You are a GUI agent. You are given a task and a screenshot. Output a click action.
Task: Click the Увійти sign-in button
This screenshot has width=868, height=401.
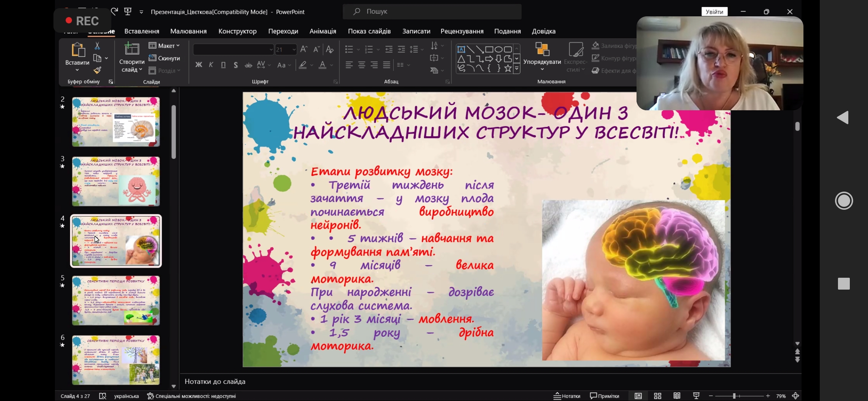(x=714, y=12)
